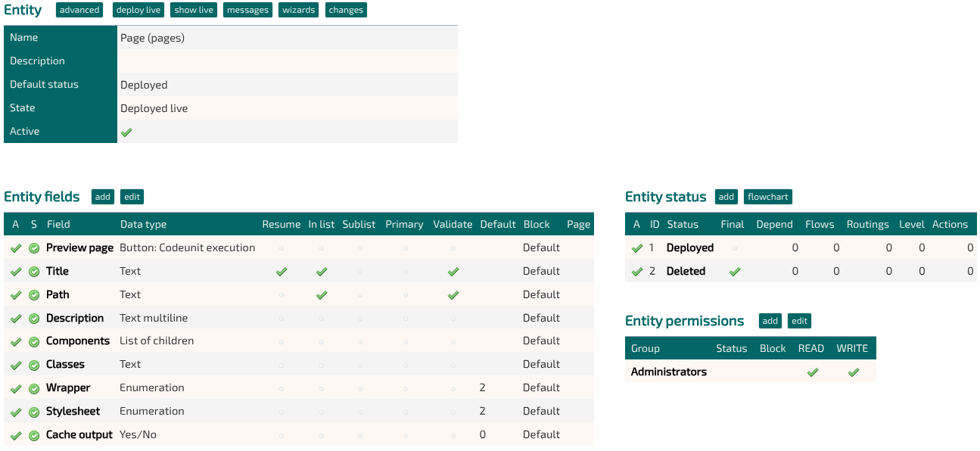980x451 pixels.
Task: Toggle the Resume checkmark for the Title field
Action: (x=282, y=272)
